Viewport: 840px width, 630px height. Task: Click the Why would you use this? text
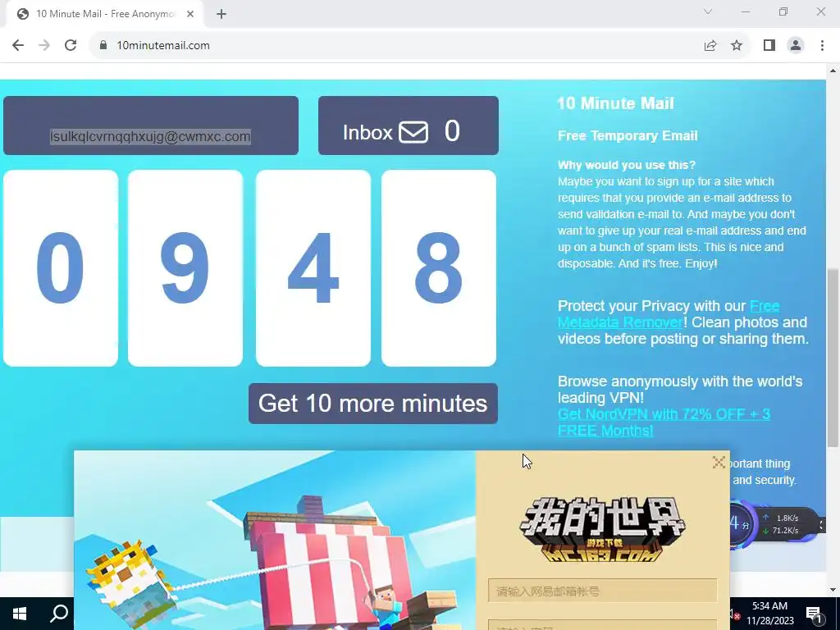[x=626, y=165]
